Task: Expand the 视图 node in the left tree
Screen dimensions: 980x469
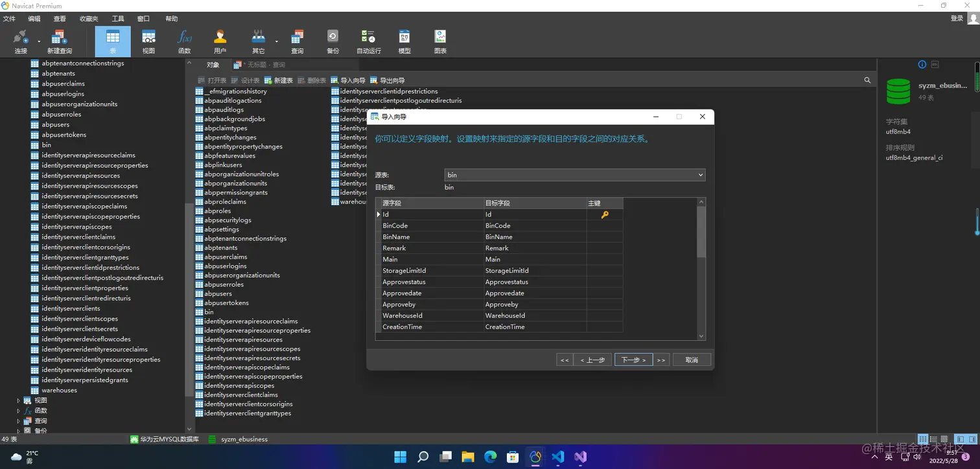Action: click(x=18, y=400)
